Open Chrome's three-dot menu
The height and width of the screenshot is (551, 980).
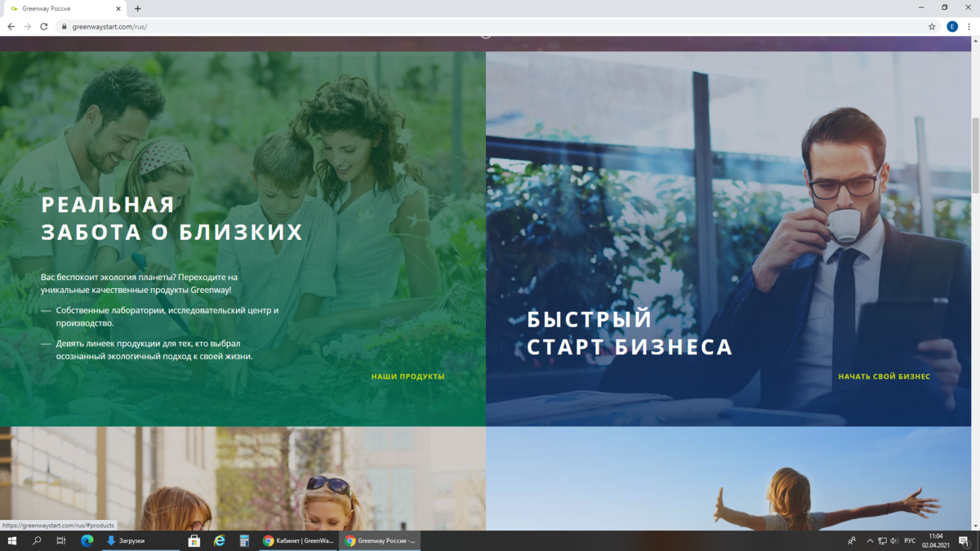(x=969, y=26)
